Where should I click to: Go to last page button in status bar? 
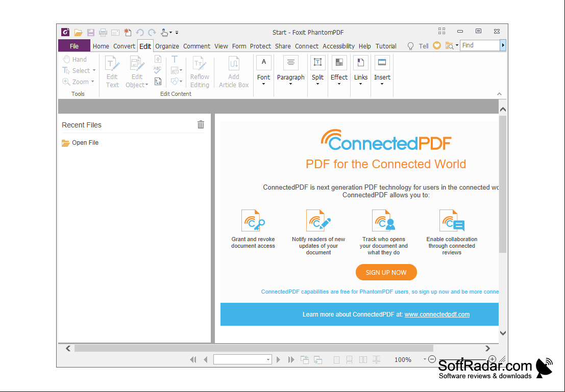[x=291, y=359]
